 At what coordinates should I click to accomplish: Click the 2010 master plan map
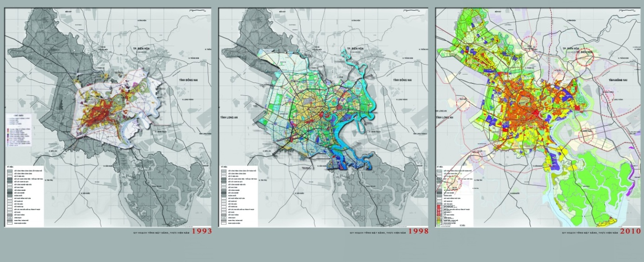pos(539,117)
